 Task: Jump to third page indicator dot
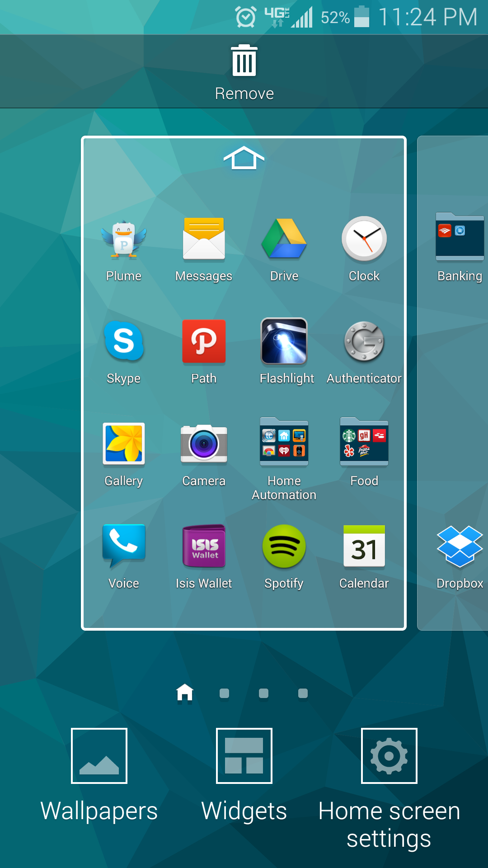pyautogui.click(x=263, y=693)
